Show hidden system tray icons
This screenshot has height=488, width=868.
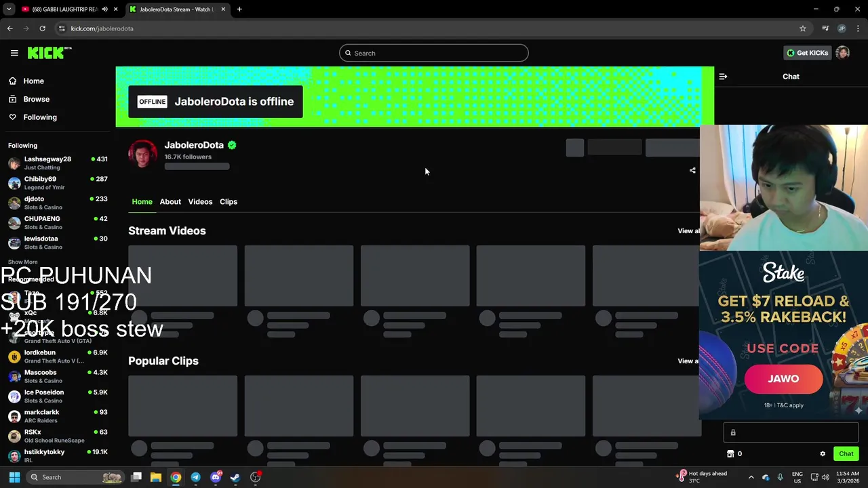[x=751, y=477]
